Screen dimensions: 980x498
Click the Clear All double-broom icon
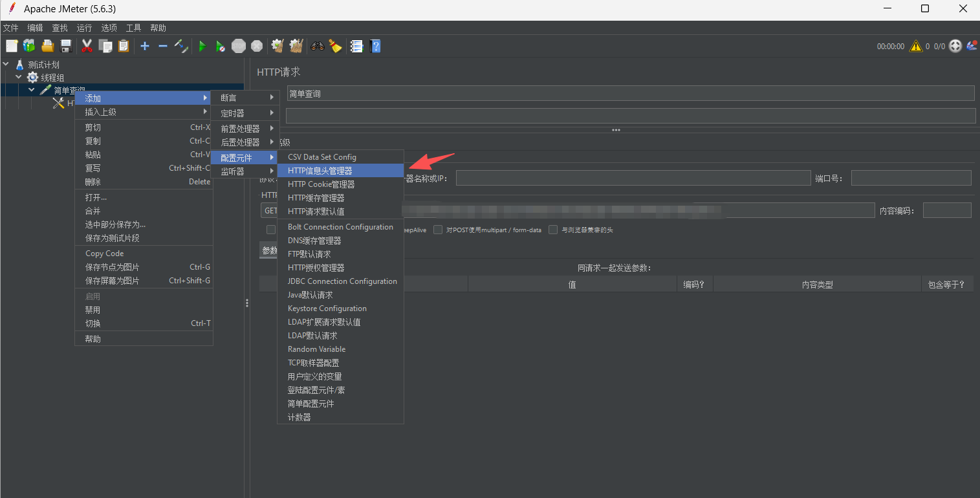(x=296, y=46)
